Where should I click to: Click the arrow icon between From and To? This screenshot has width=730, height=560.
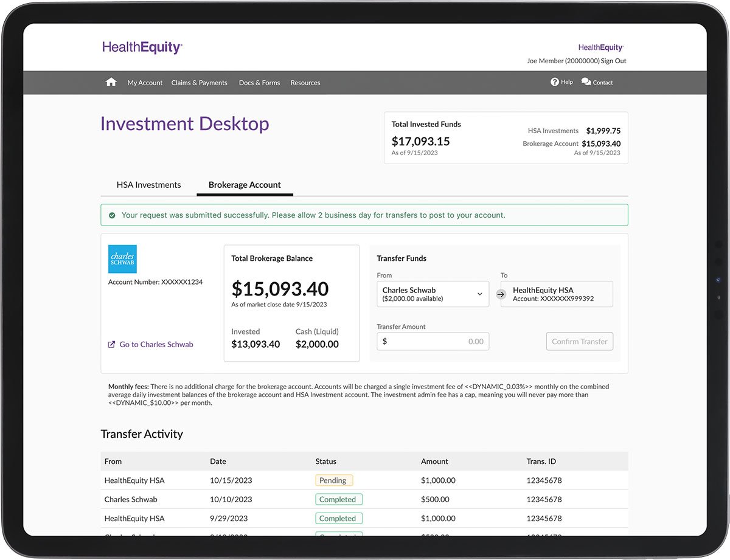tap(501, 294)
